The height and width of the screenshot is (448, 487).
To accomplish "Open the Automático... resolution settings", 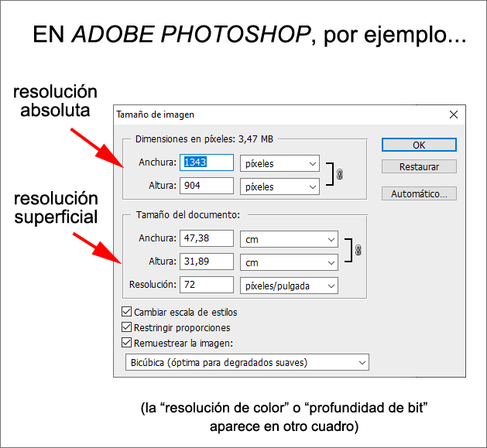I will click(419, 193).
